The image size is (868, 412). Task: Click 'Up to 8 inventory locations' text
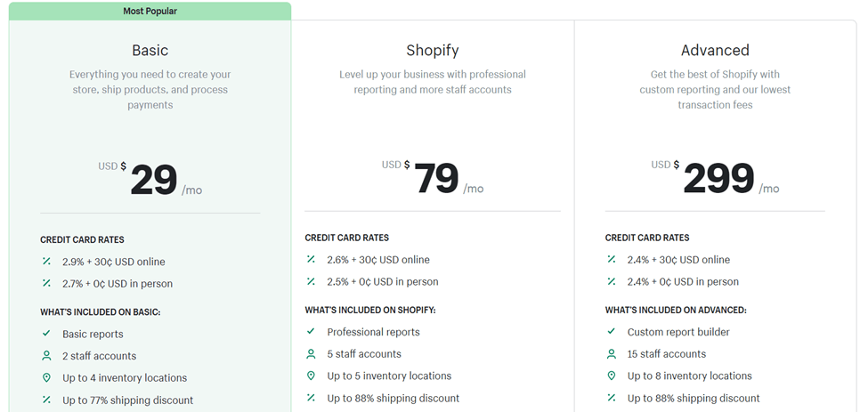coord(690,376)
